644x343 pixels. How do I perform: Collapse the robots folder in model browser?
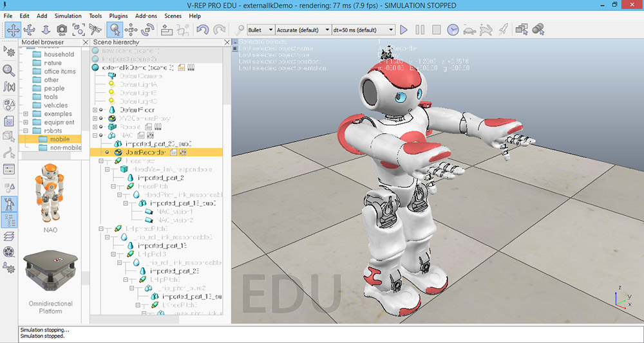[26, 131]
